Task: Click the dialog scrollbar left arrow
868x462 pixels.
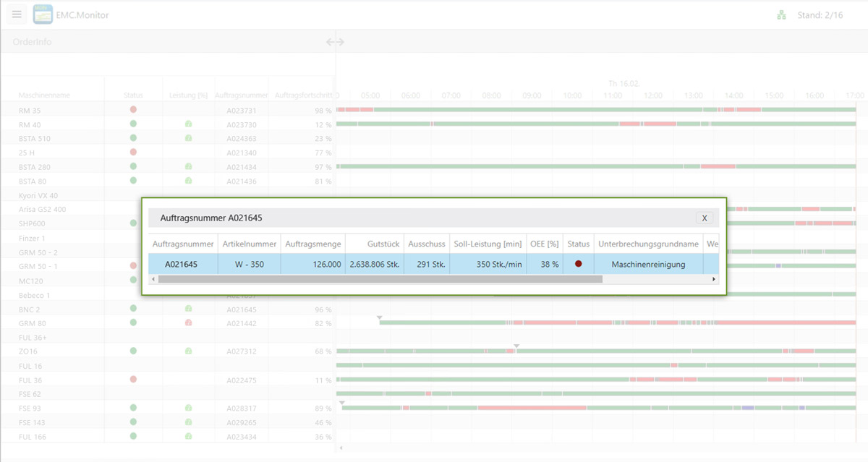Action: coord(153,279)
